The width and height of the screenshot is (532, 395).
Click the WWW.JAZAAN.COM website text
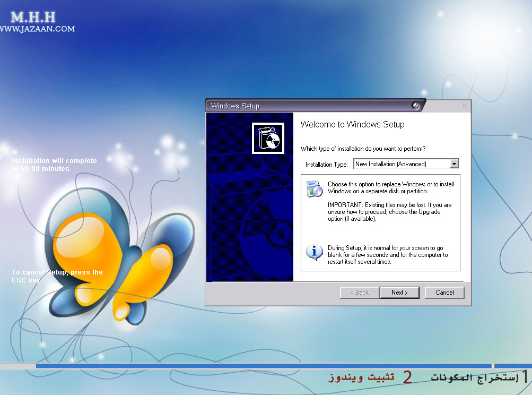(x=37, y=29)
